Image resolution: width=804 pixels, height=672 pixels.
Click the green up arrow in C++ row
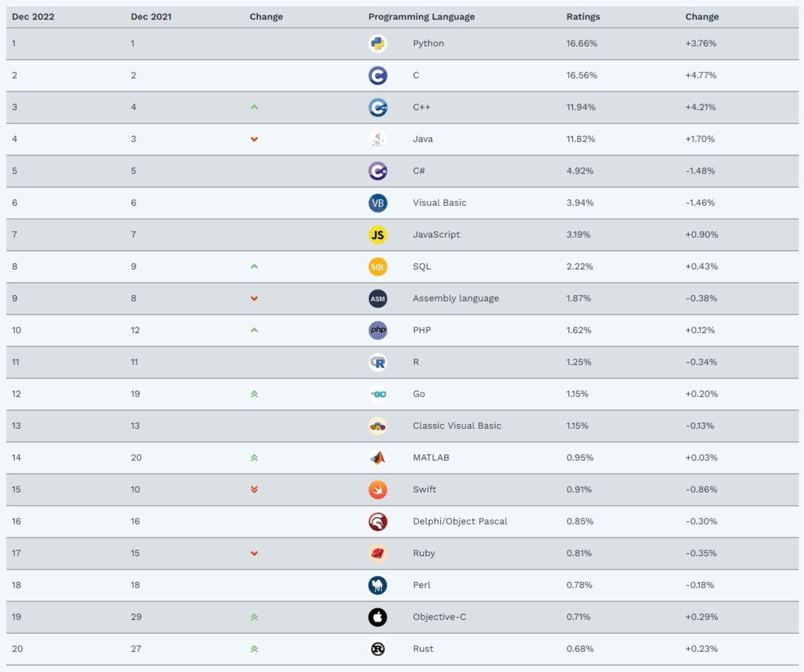254,107
